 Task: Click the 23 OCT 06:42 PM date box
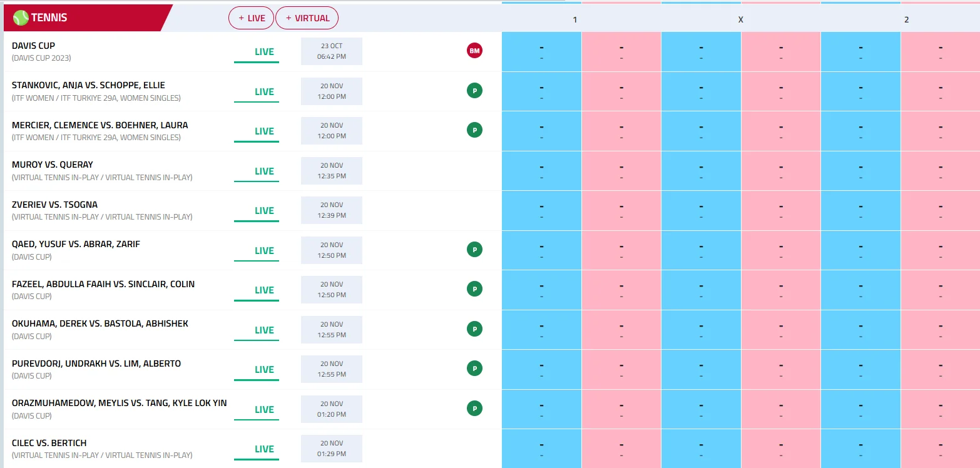pos(332,51)
